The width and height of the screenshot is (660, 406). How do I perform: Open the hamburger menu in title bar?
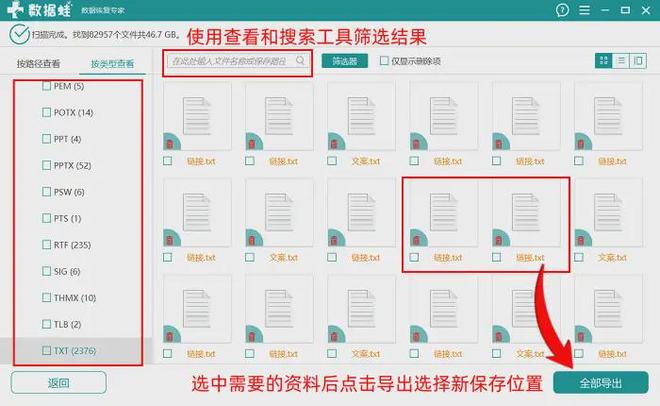coord(584,10)
